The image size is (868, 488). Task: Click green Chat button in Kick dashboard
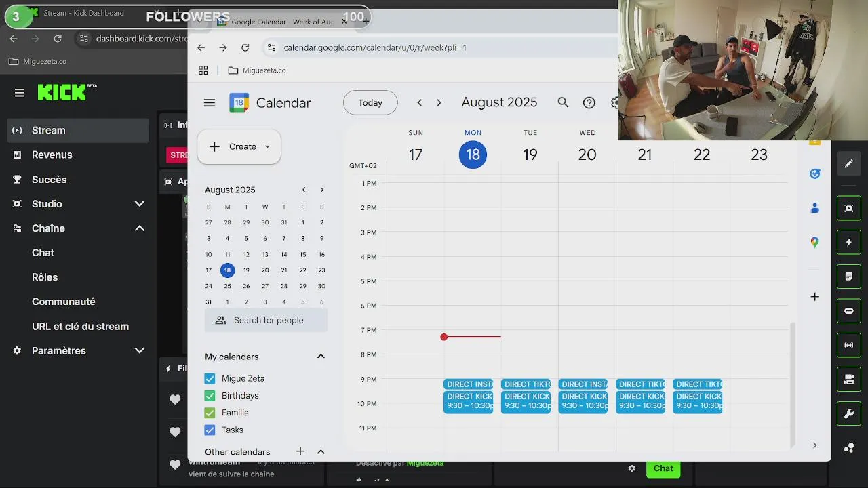663,468
